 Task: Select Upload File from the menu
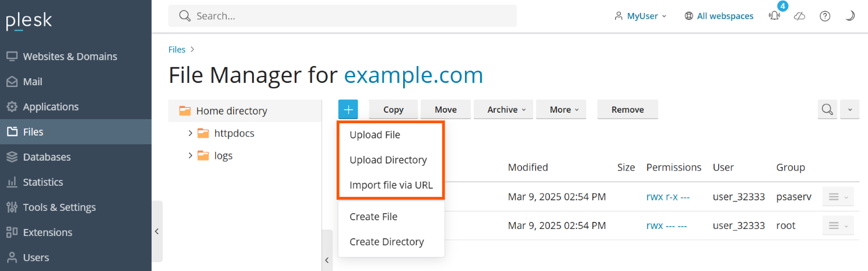(374, 135)
